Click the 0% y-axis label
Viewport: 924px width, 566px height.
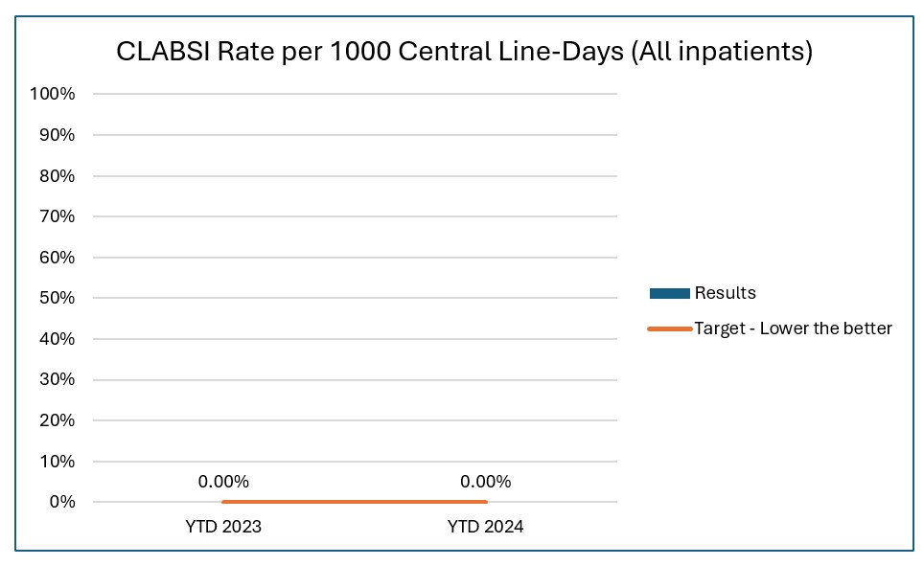61,502
